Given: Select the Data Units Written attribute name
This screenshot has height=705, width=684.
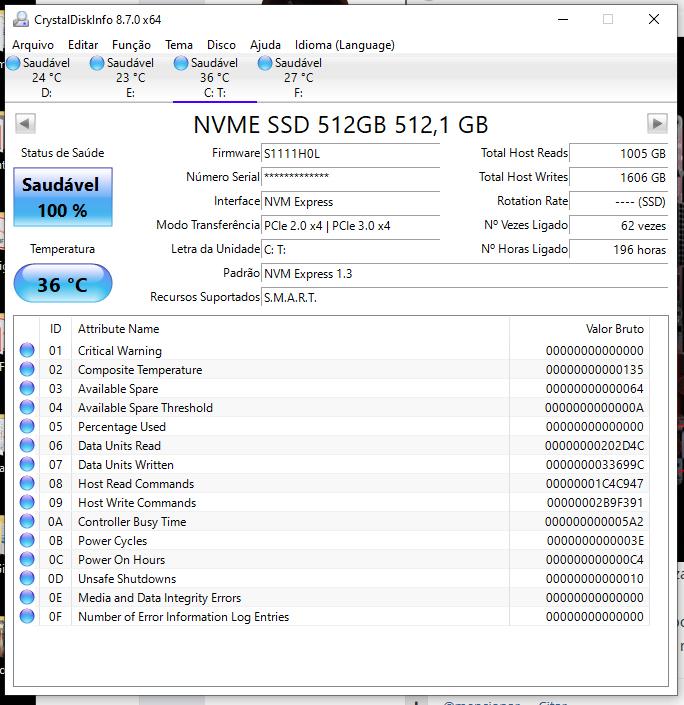Looking at the screenshot, I should (126, 464).
